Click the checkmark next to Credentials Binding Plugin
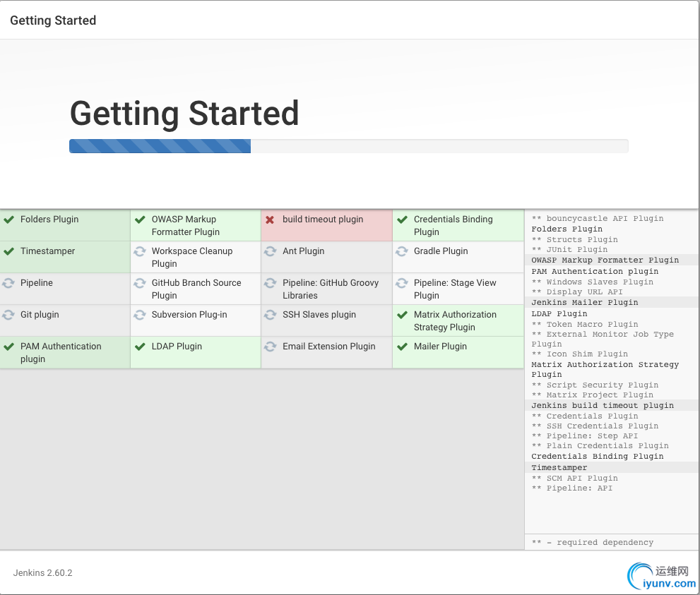700x595 pixels. (402, 220)
